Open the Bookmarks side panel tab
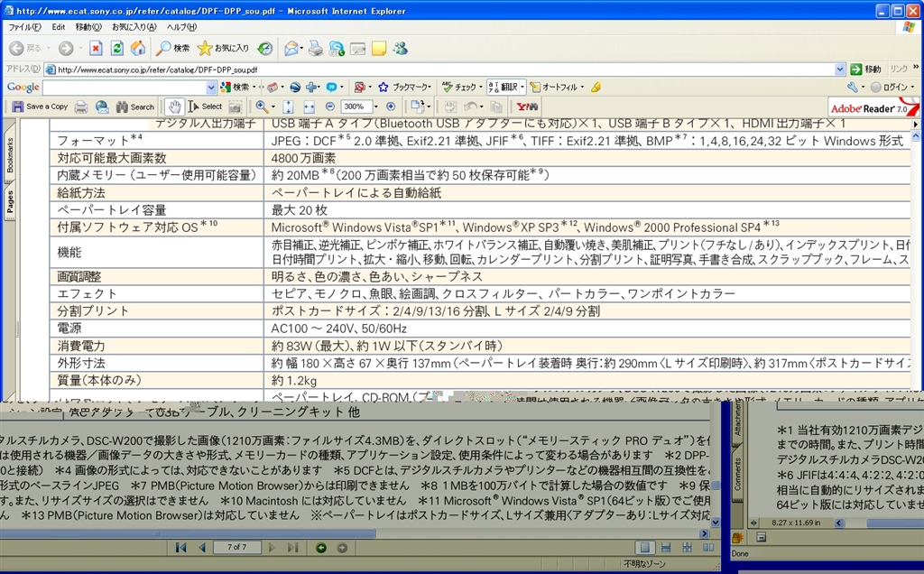The height and width of the screenshot is (574, 924). (x=10, y=155)
